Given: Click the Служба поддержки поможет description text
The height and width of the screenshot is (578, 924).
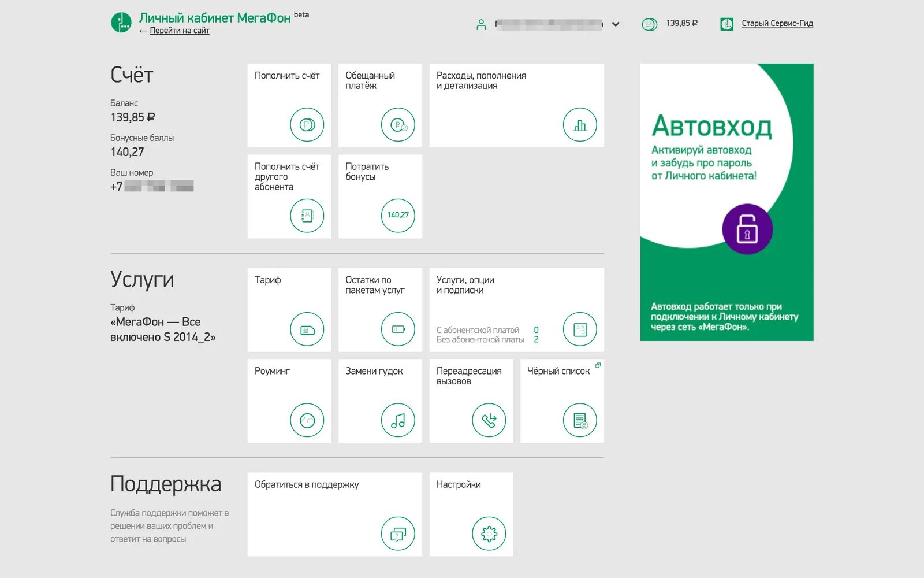Looking at the screenshot, I should pos(169,526).
